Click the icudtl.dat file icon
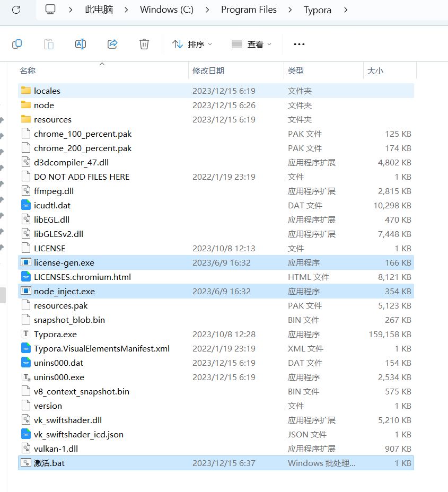Viewport: 448px width, 492px height. point(26,205)
